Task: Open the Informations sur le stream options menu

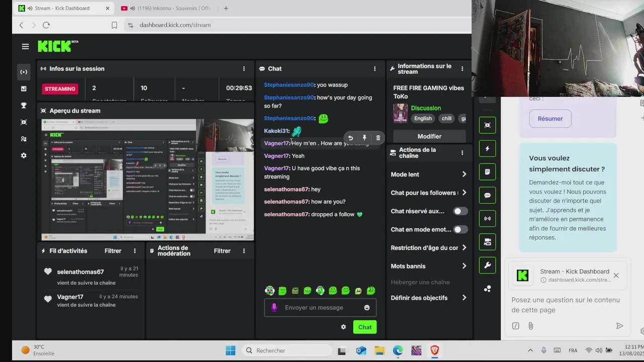Action: click(462, 69)
